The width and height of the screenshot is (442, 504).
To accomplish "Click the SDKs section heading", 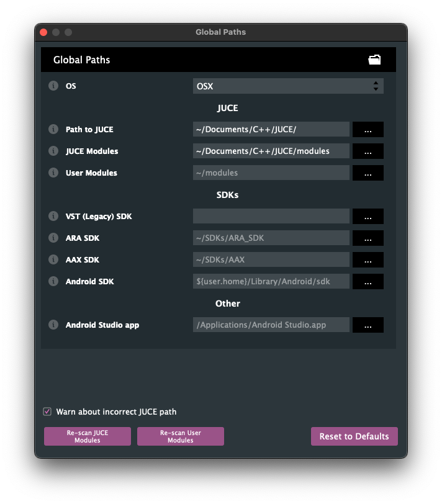I will 227,195.
